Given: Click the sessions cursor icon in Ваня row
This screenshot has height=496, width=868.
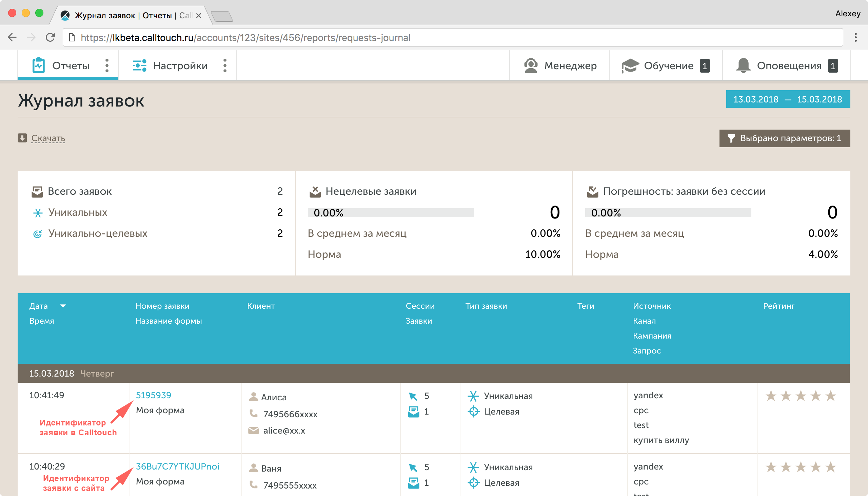Looking at the screenshot, I should click(413, 467).
